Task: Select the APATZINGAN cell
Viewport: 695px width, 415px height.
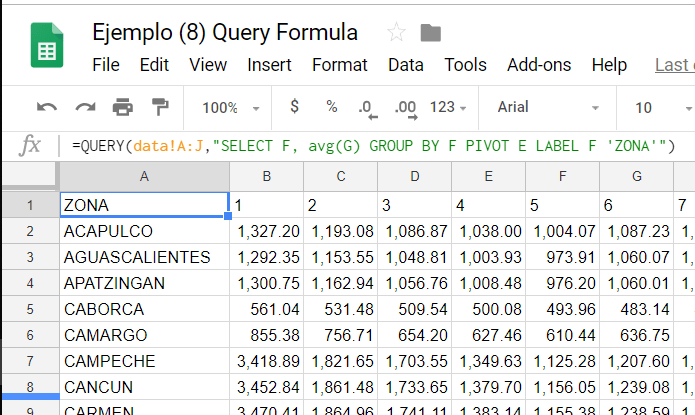Action: click(144, 283)
